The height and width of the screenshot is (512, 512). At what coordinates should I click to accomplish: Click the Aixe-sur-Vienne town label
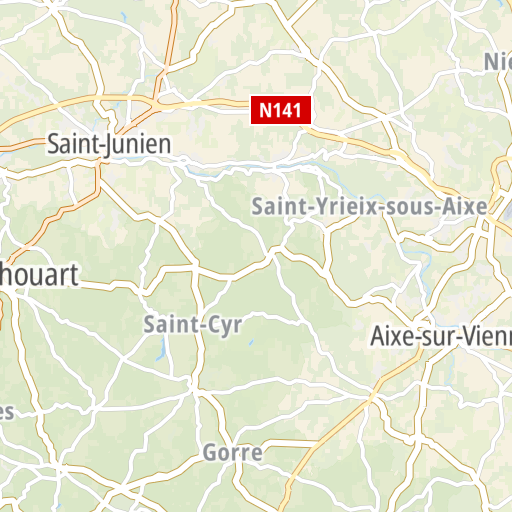click(441, 337)
